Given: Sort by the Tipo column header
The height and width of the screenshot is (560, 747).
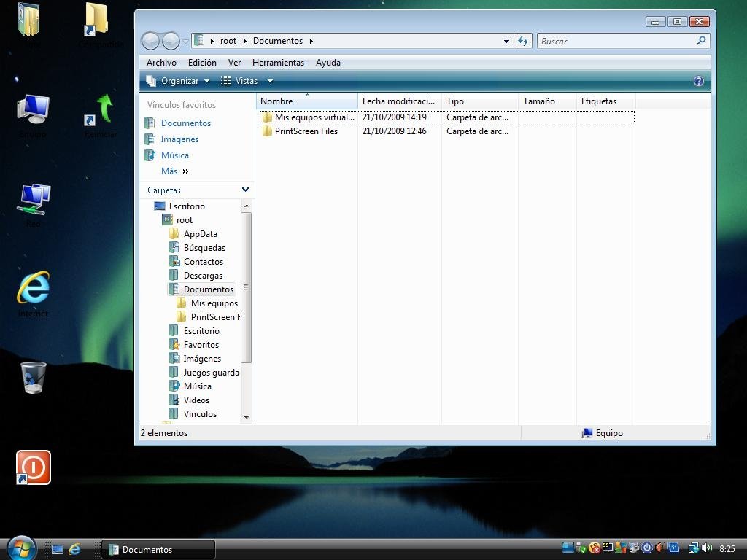Looking at the screenshot, I should 480,101.
